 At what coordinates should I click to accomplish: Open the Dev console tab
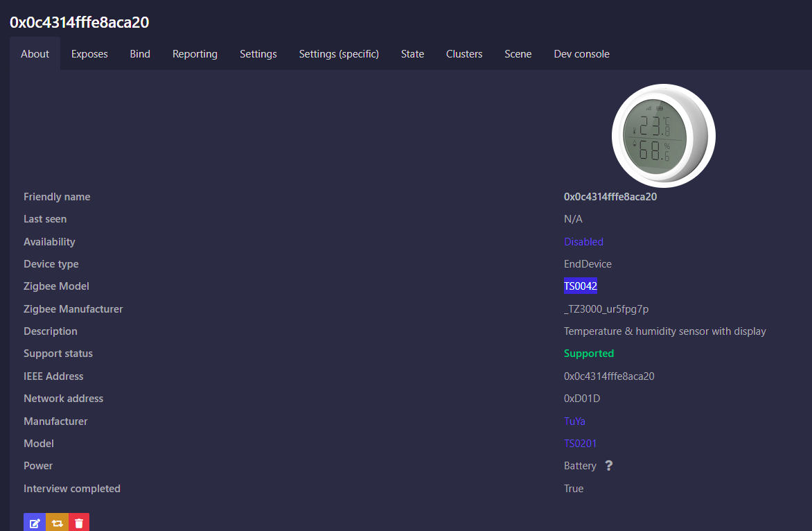coord(581,54)
